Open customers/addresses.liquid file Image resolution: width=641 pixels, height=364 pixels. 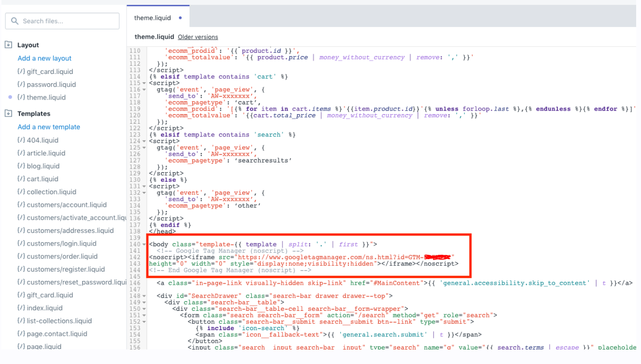click(70, 231)
